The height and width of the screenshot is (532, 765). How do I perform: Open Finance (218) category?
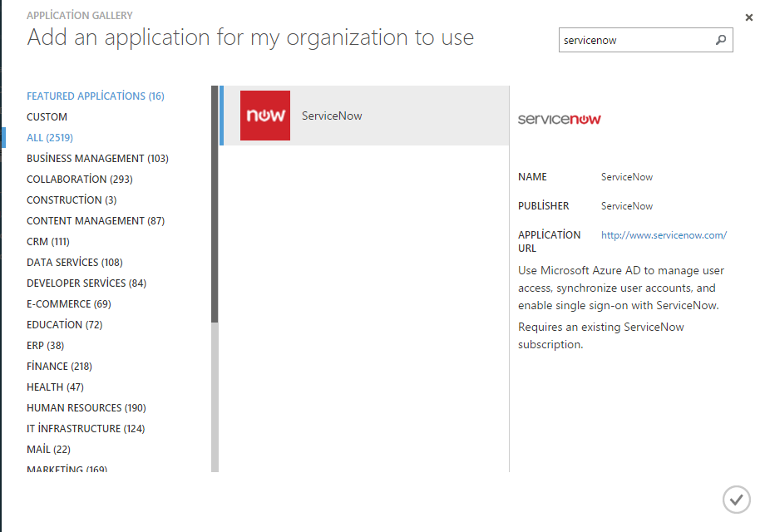(60, 367)
